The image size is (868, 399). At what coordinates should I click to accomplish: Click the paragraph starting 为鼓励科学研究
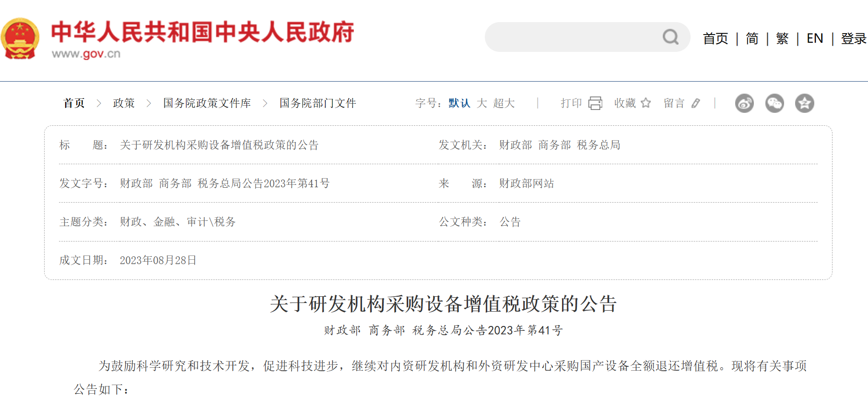tap(440, 377)
